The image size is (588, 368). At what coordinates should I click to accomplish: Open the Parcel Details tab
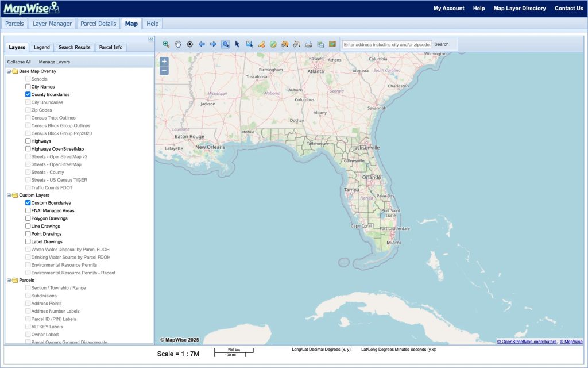[x=98, y=24]
